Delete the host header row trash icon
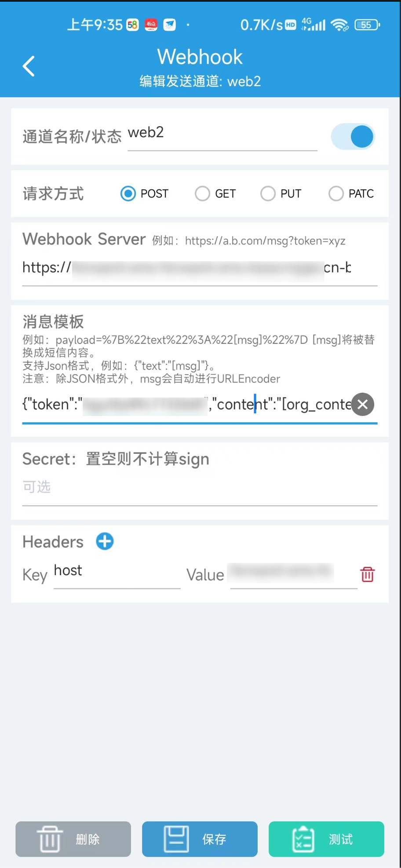Image resolution: width=401 pixels, height=868 pixels. click(x=368, y=574)
